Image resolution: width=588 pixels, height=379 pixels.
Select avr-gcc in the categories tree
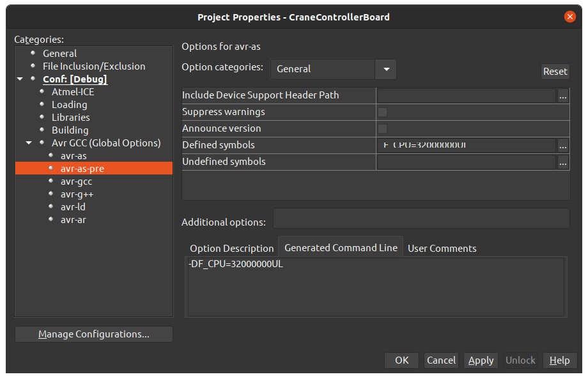tap(76, 182)
